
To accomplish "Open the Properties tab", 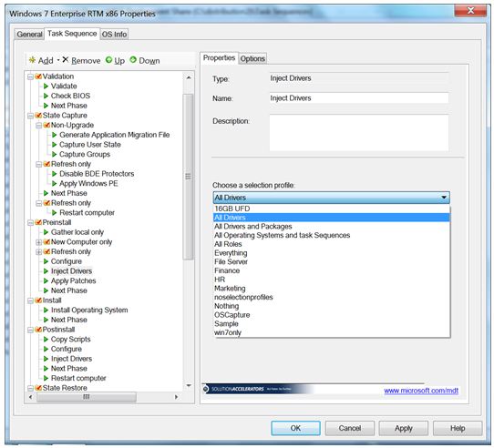I will point(220,58).
